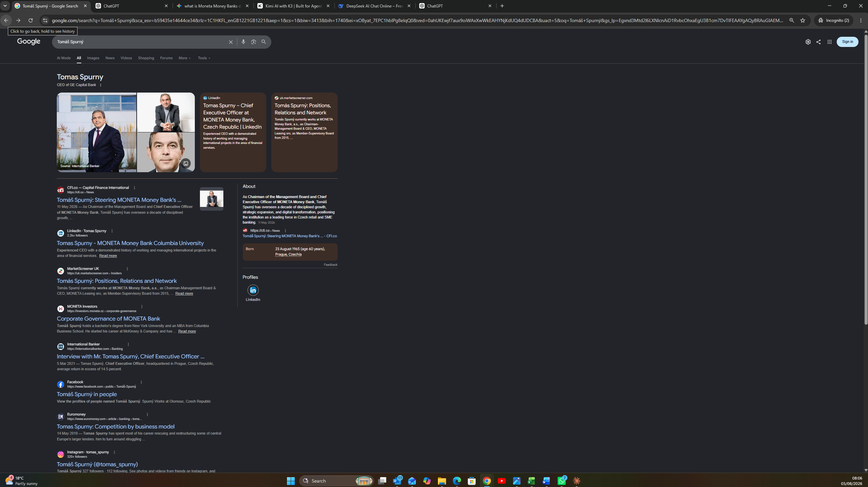Image resolution: width=868 pixels, height=487 pixels.
Task: Go to the Google logo homepage
Action: point(29,42)
